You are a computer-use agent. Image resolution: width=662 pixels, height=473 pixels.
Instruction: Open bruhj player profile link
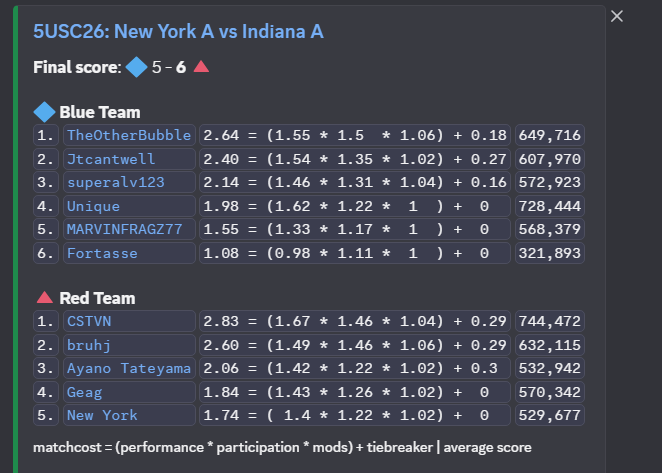pyautogui.click(x=89, y=345)
